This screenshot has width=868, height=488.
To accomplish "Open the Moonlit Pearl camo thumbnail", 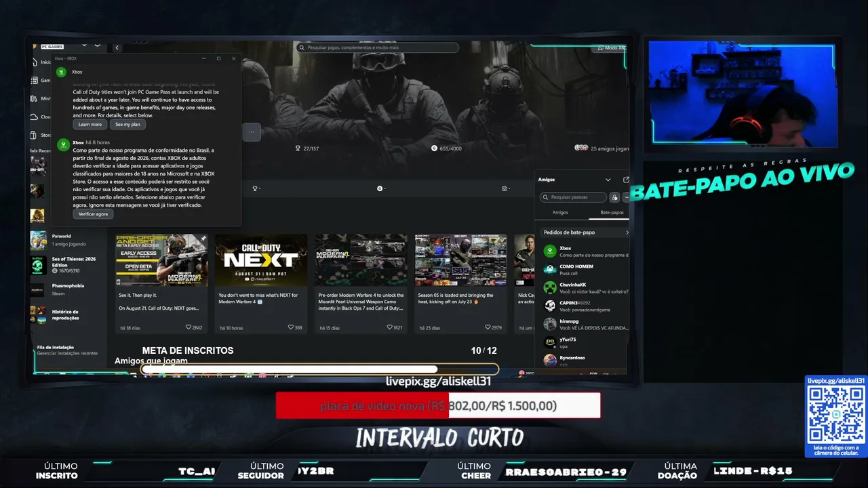I will (x=361, y=260).
